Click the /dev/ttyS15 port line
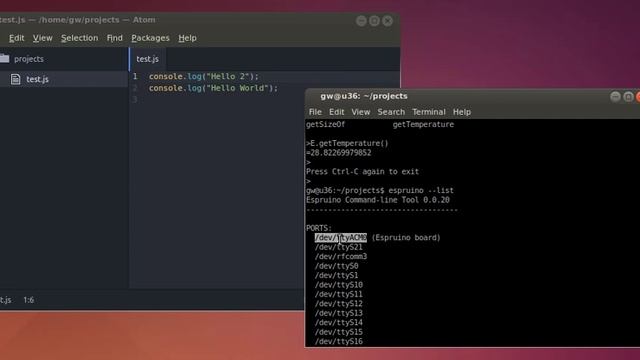Screen dimensions: 640x360 [338, 332]
